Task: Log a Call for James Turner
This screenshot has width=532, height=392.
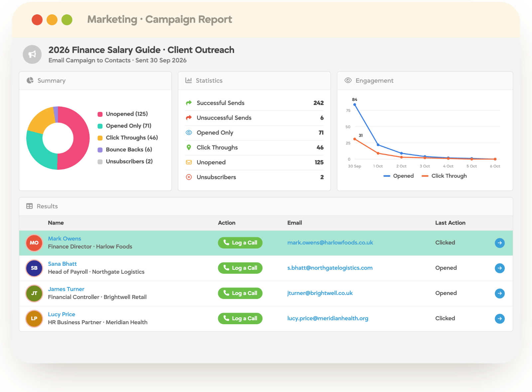Action: point(240,293)
